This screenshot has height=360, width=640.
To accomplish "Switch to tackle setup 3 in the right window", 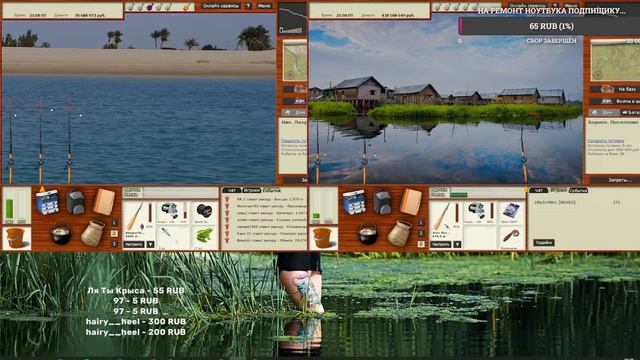I will [421, 244].
